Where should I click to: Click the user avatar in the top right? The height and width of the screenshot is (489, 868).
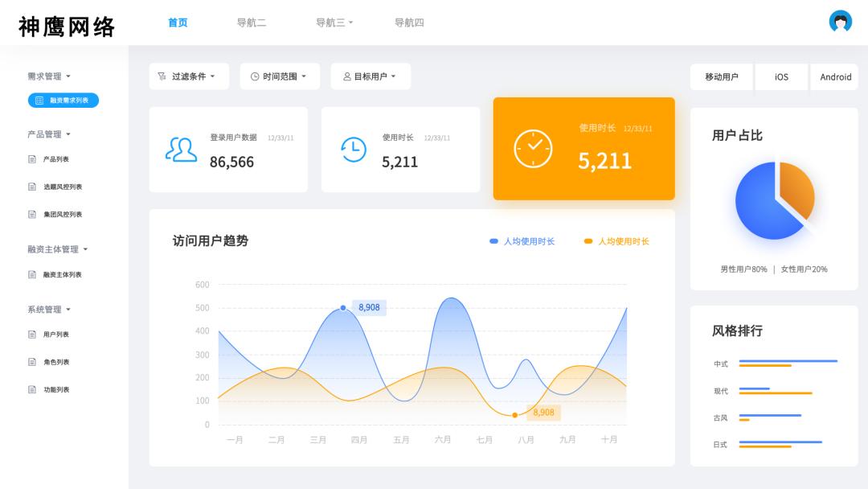pyautogui.click(x=840, y=20)
